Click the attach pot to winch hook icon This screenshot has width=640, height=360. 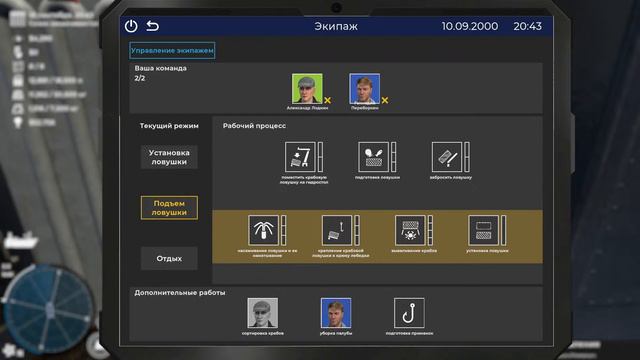(x=337, y=230)
